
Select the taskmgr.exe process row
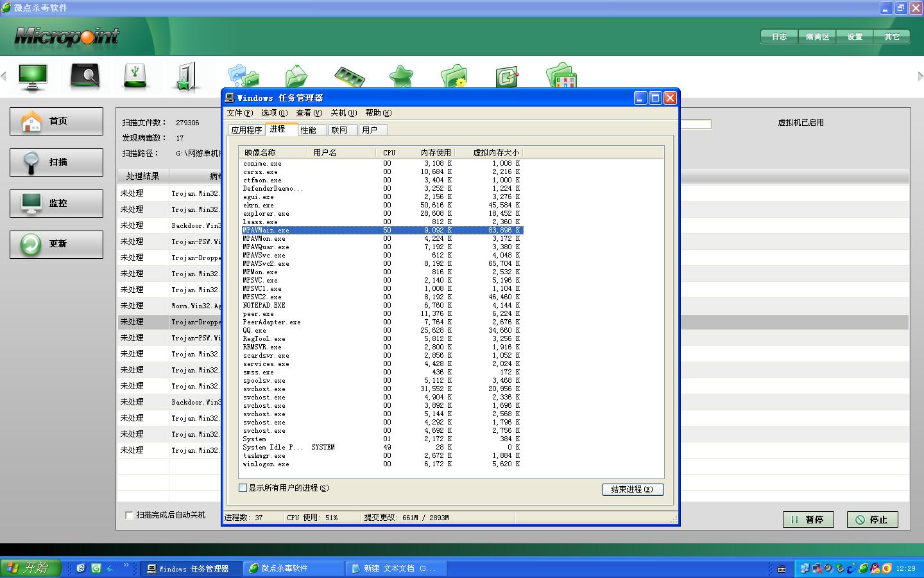pyautogui.click(x=382, y=456)
